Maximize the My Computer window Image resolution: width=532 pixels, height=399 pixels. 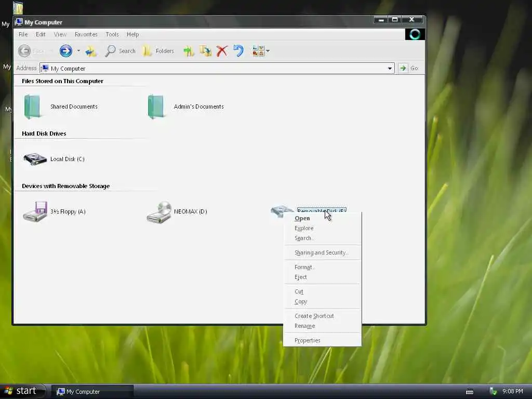(395, 20)
